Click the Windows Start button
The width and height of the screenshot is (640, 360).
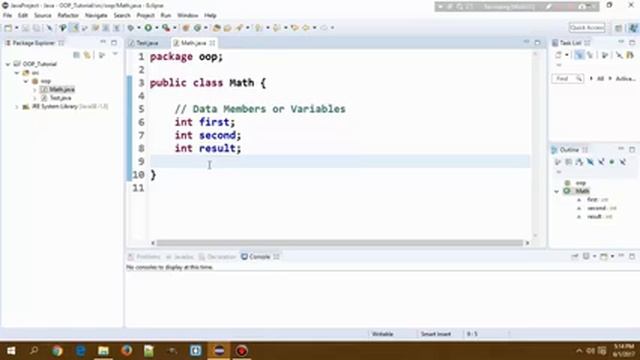point(11,351)
